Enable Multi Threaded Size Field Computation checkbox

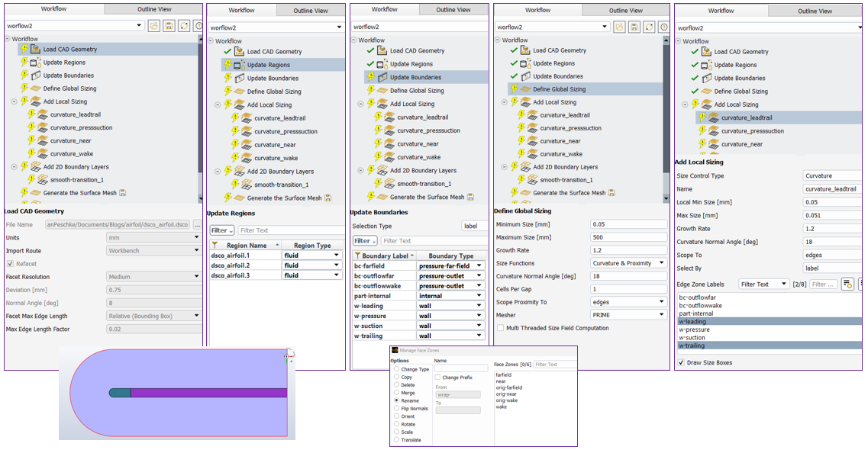(501, 328)
